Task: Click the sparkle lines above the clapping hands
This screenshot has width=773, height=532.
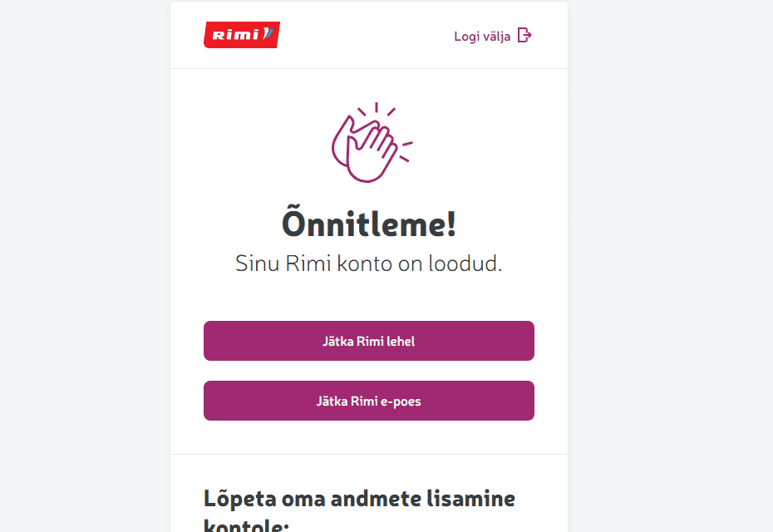Action: 377,109
